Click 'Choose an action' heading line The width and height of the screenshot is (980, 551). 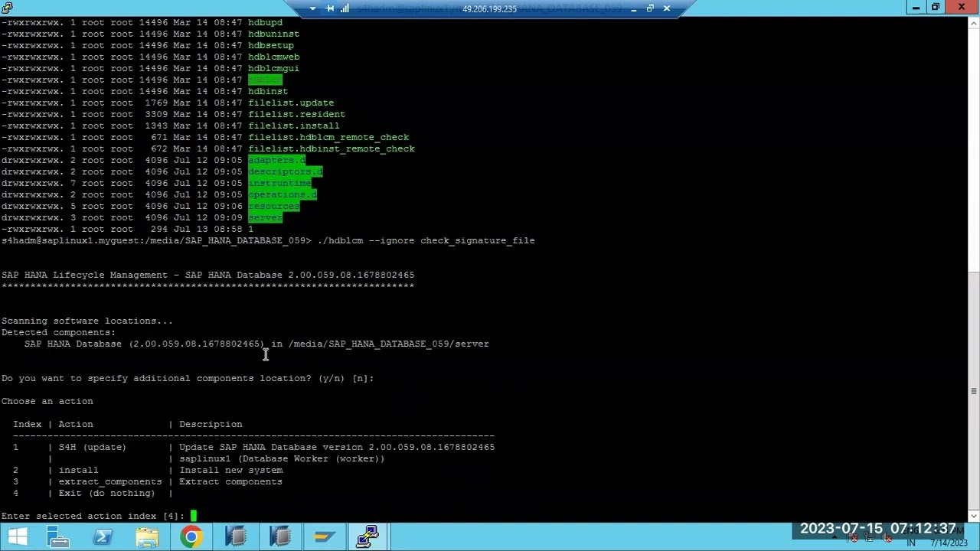(x=47, y=401)
